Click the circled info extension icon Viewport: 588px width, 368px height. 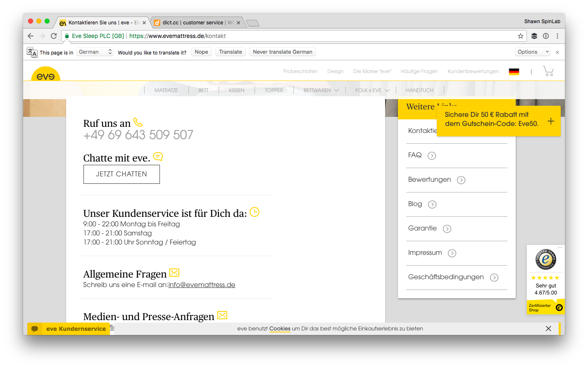(x=546, y=36)
